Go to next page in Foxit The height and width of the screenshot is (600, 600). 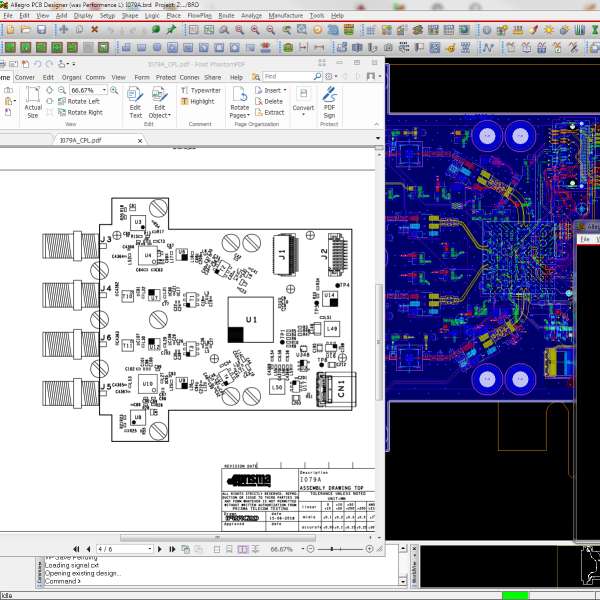pyautogui.click(x=160, y=549)
